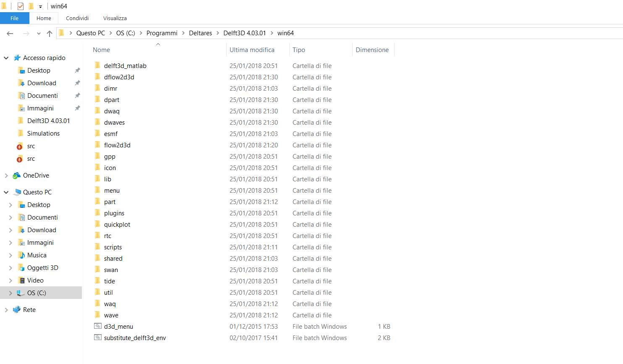This screenshot has height=364, width=623.
Task: Open the File ribbon tab
Action: click(15, 18)
